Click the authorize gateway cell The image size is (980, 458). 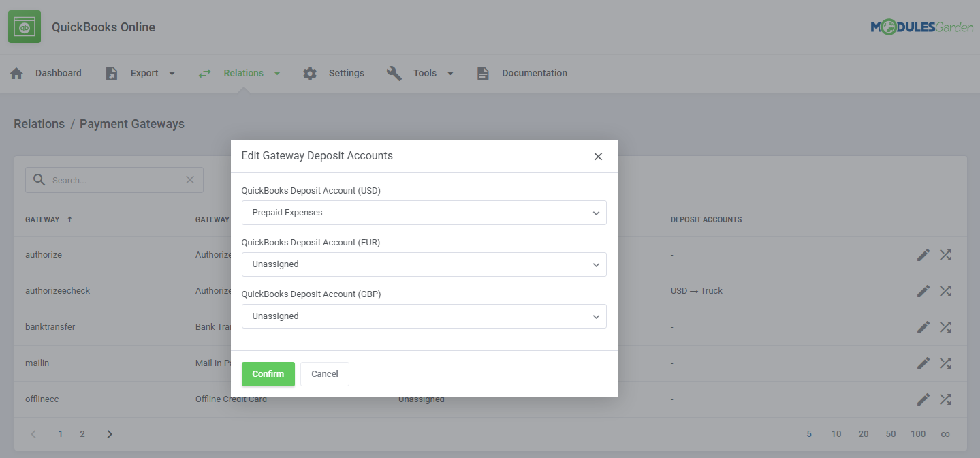click(44, 255)
